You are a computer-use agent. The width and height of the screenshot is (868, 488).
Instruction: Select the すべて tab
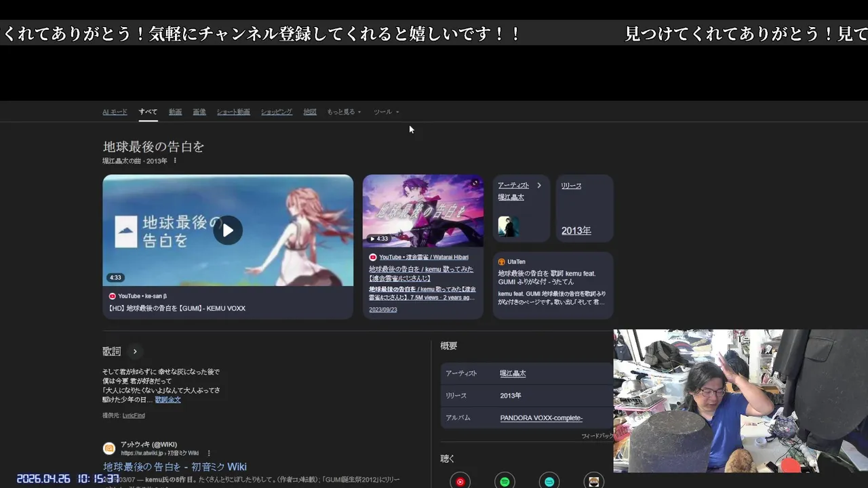pyautogui.click(x=148, y=112)
